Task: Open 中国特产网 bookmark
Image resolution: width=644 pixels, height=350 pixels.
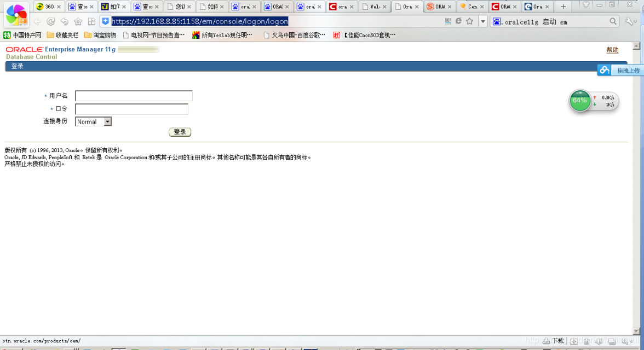Action: 22,36
